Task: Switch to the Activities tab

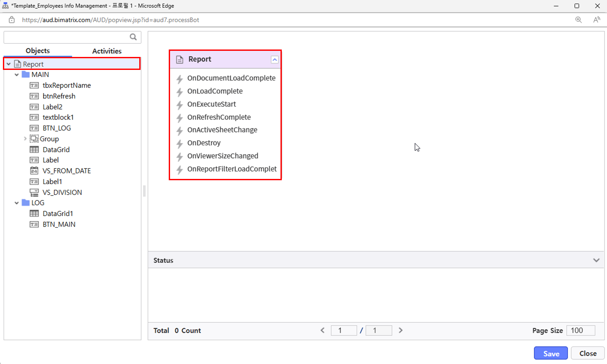Action: coord(107,51)
